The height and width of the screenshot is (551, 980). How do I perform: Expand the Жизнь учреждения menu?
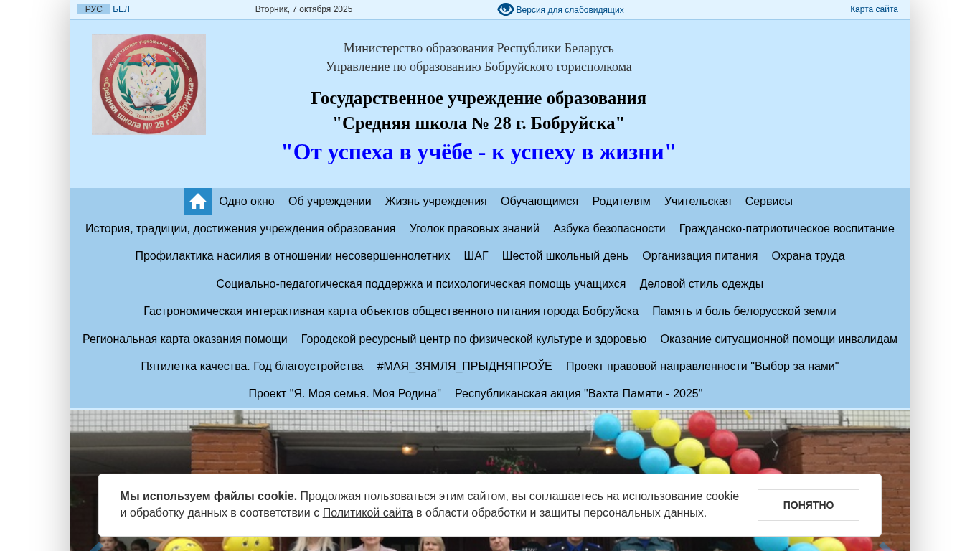(435, 202)
